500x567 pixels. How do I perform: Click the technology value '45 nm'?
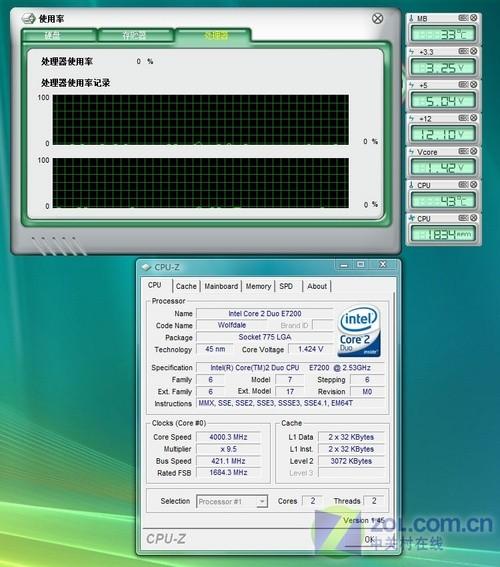click(215, 349)
